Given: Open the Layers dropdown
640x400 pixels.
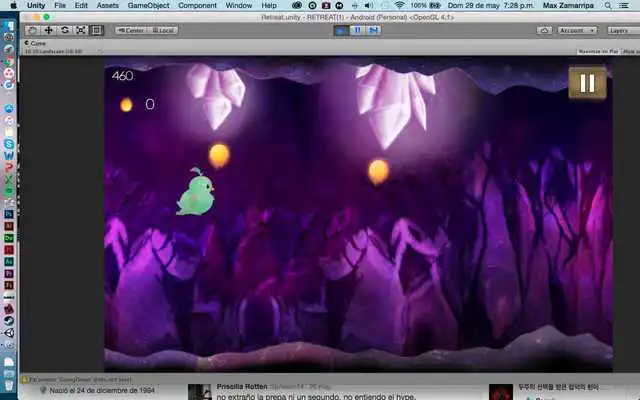Looking at the screenshot, I should (623, 31).
